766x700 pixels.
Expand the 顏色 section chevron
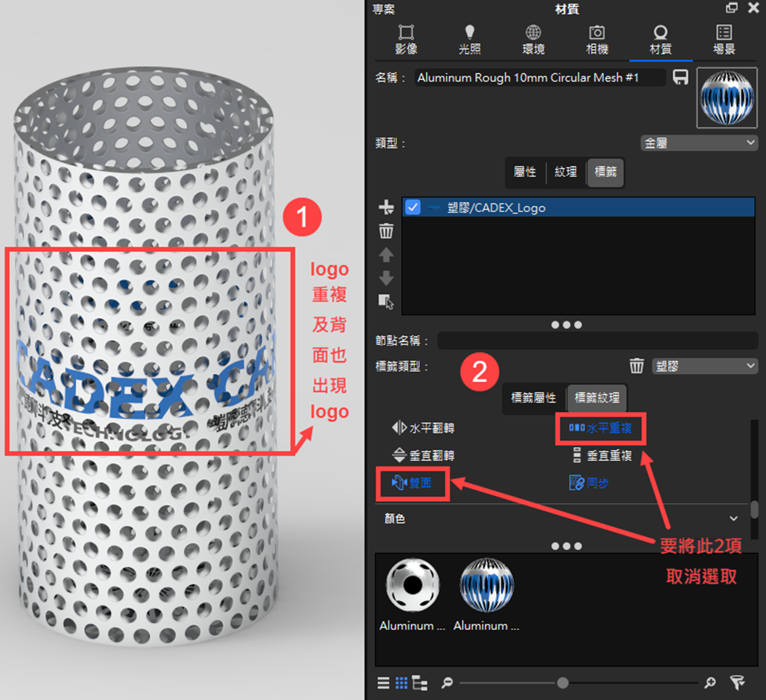click(x=734, y=518)
